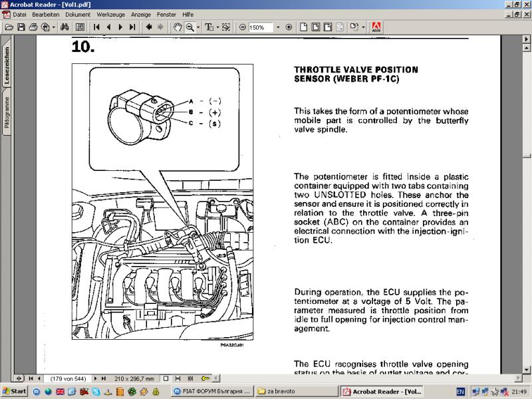The image size is (532, 399).
Task: Click the Open file folder icon
Action: pyautogui.click(x=9, y=27)
